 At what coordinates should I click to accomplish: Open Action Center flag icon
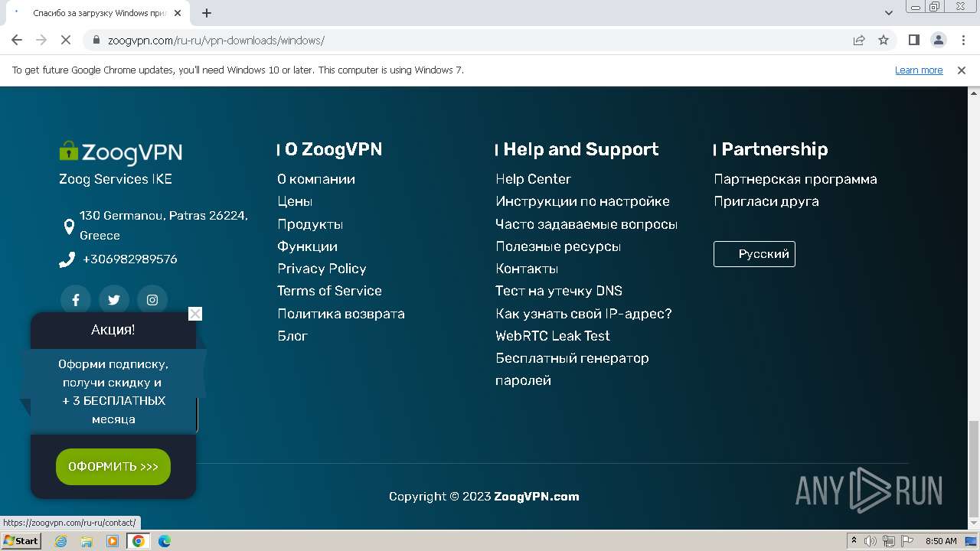[x=906, y=541]
